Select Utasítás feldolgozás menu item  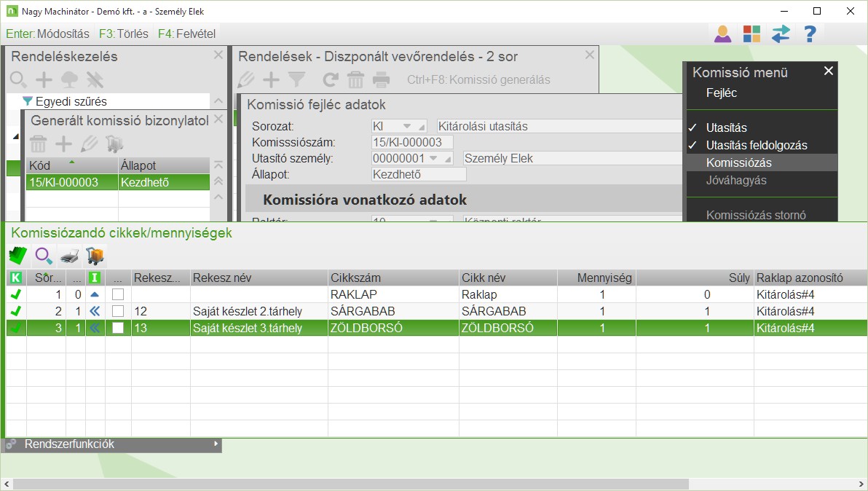tap(756, 146)
